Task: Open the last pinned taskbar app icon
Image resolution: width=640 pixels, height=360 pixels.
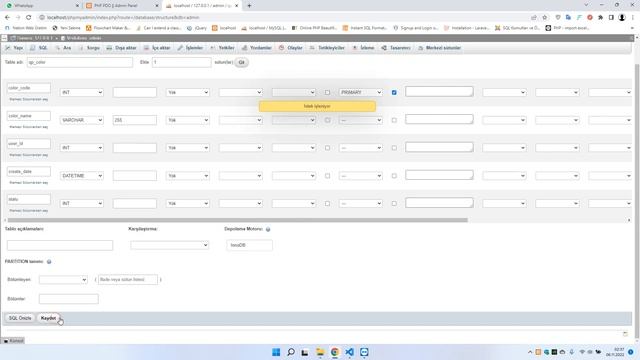Action: 364,352
